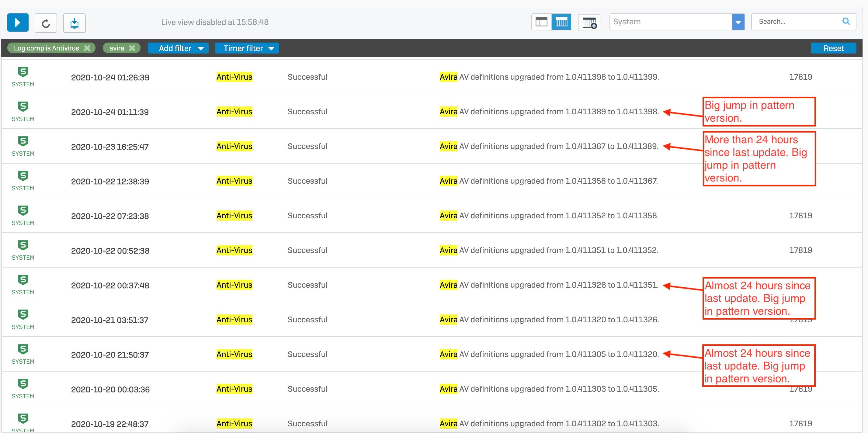Click SYSTEM shield icon in 01:11:39 row
This screenshot has height=433, width=868.
23,106
